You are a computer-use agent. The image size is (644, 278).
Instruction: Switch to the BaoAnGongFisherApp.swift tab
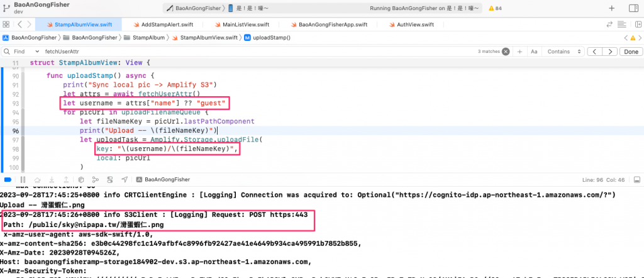coord(328,25)
